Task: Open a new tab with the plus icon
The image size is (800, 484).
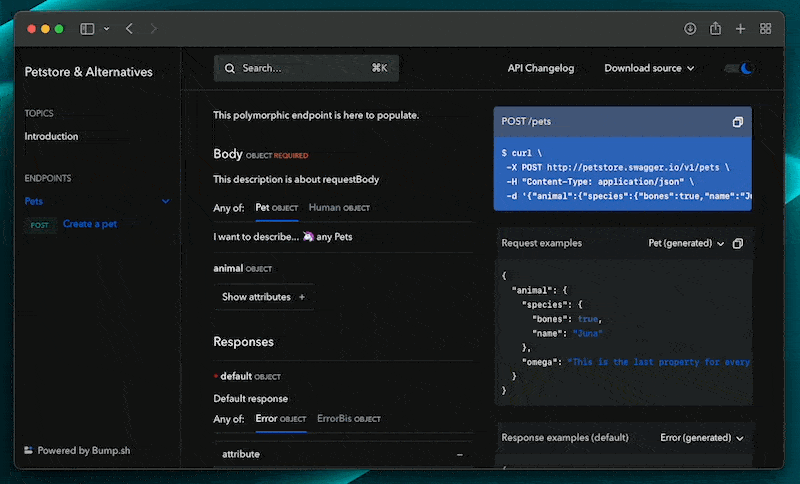Action: (740, 29)
